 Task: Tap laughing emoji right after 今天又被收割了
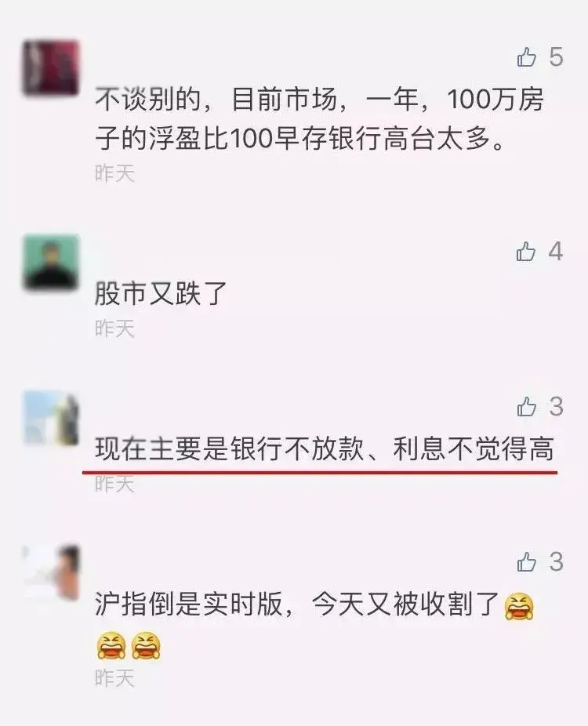coord(519,606)
